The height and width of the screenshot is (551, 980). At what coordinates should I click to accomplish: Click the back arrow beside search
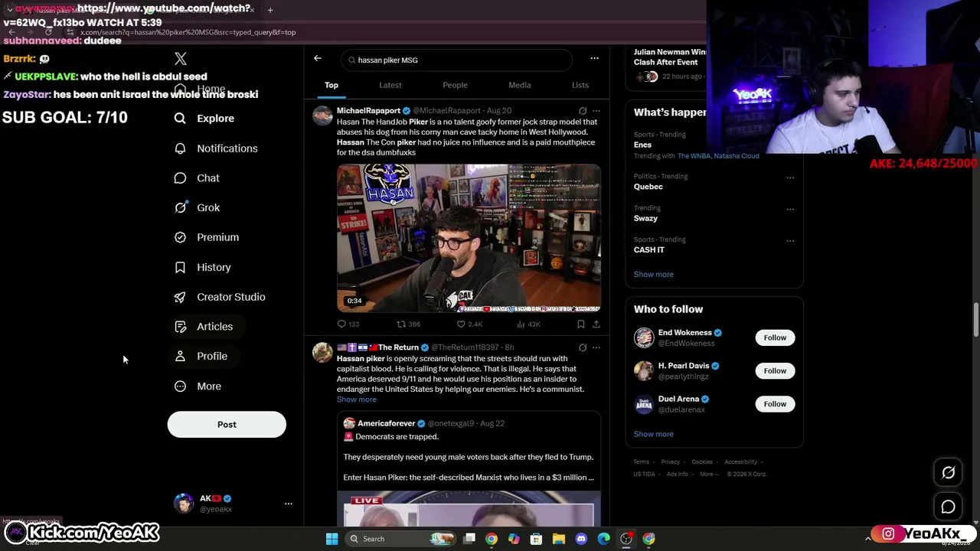(318, 58)
